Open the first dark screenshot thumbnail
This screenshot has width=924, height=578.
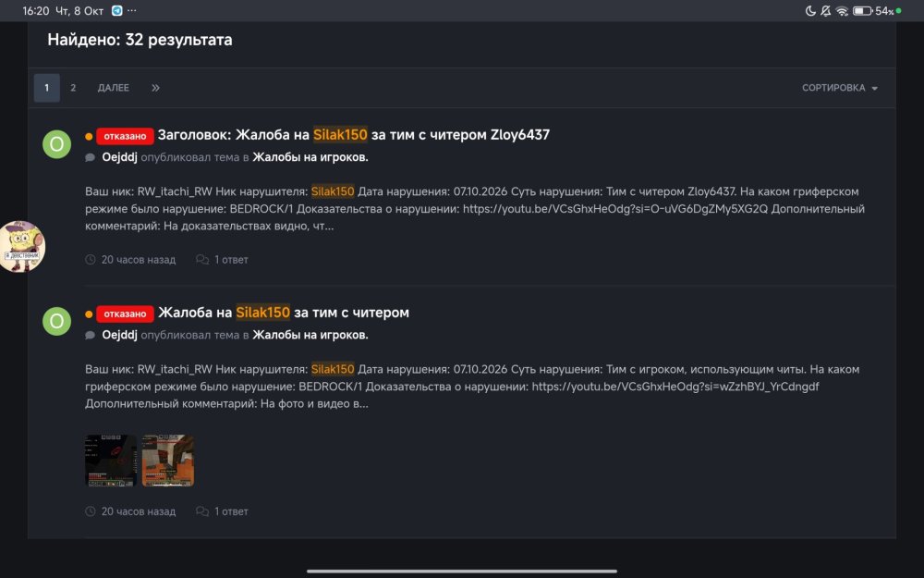(x=111, y=461)
